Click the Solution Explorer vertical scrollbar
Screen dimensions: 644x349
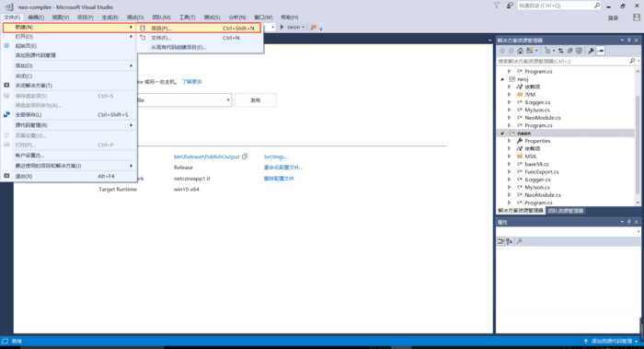click(638, 137)
